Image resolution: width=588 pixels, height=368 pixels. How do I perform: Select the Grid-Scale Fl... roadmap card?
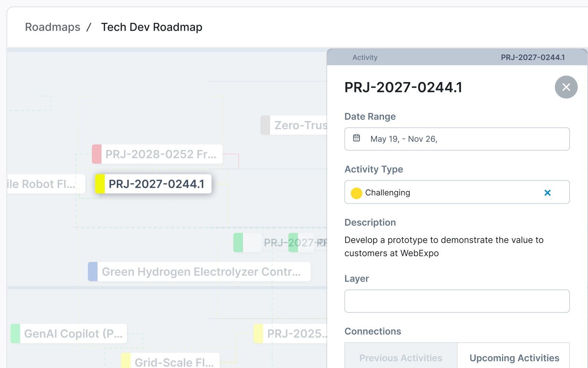tap(171, 361)
